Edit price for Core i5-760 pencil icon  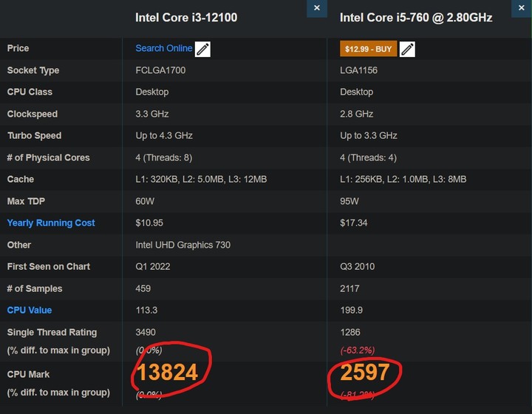pos(407,50)
